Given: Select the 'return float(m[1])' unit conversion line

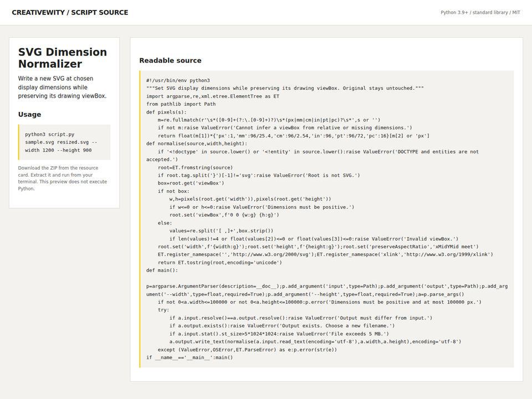Looking at the screenshot, I should click(294, 136).
